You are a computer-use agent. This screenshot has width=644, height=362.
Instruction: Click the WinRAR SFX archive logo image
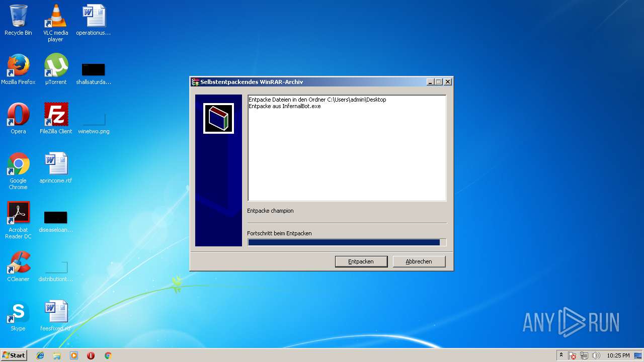[218, 118]
